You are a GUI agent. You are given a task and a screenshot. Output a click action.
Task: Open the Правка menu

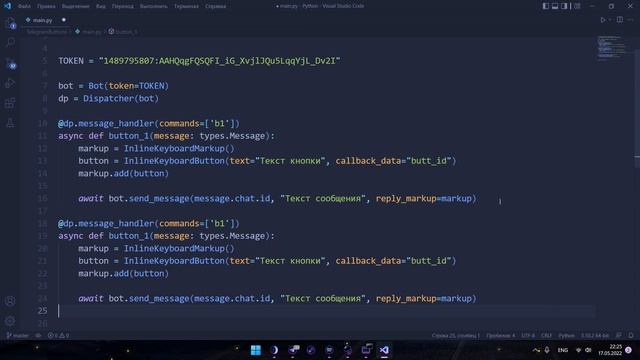[x=46, y=7]
